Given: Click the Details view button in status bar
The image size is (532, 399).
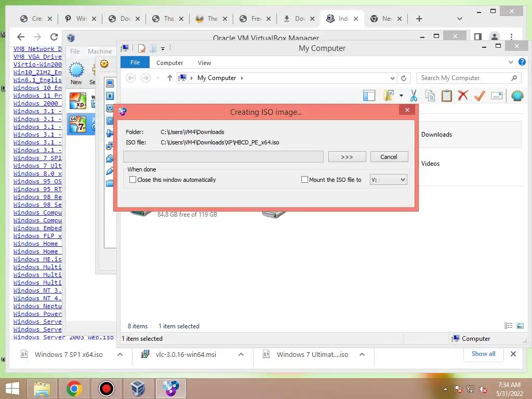Looking at the screenshot, I should tap(508, 326).
